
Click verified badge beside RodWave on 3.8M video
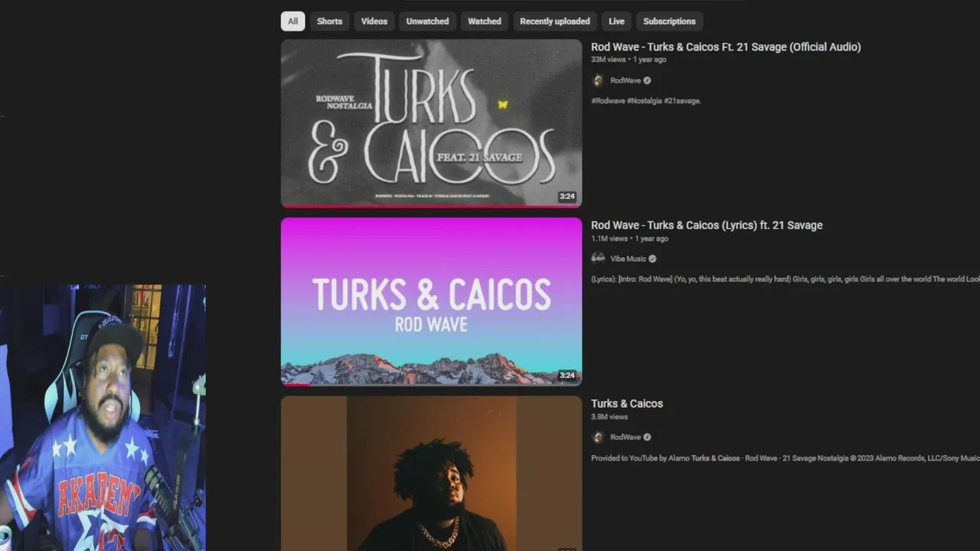coord(647,437)
